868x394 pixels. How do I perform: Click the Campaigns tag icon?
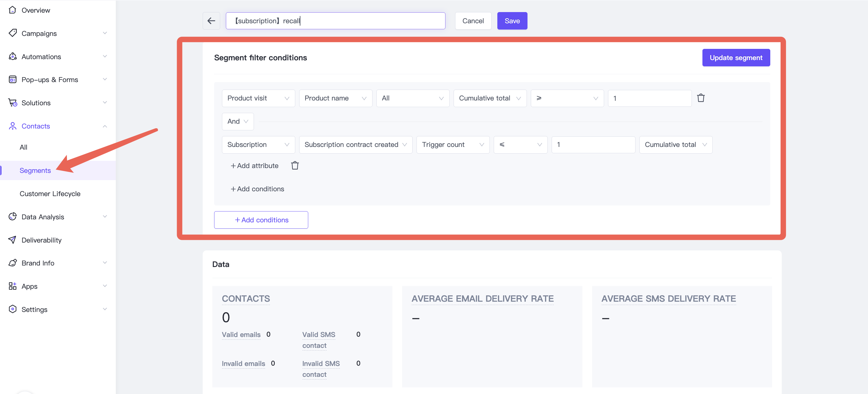point(12,33)
